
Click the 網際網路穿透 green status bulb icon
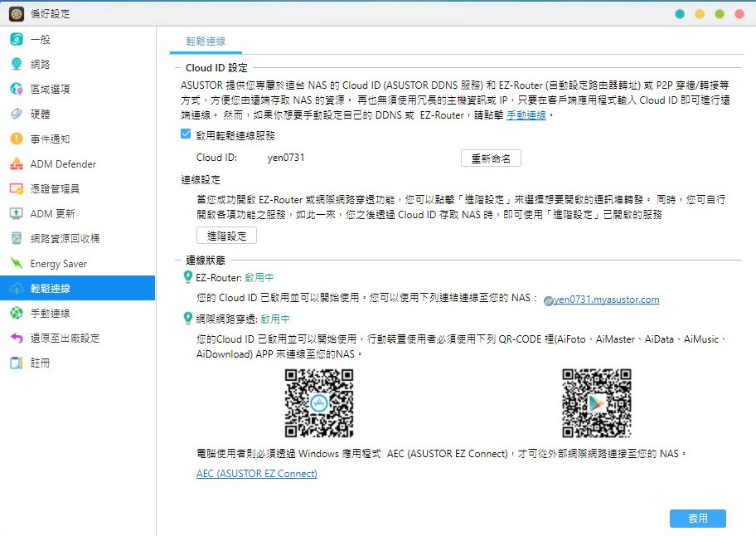coord(188,319)
